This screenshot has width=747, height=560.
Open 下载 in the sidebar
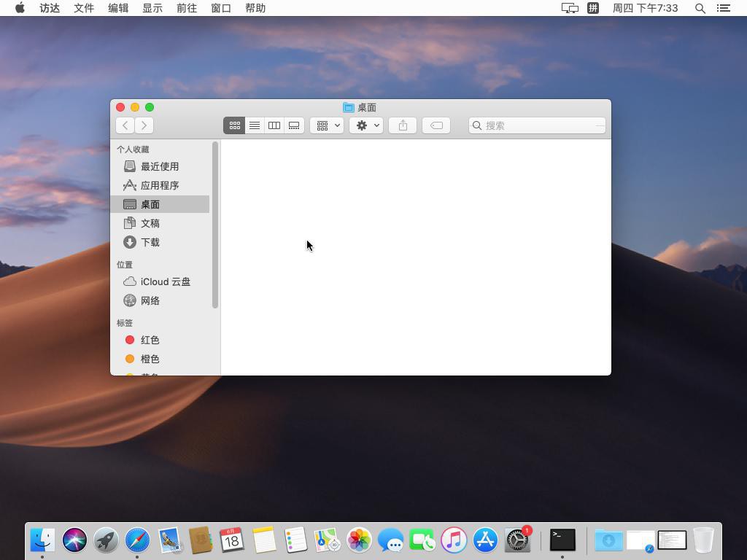(x=160, y=242)
